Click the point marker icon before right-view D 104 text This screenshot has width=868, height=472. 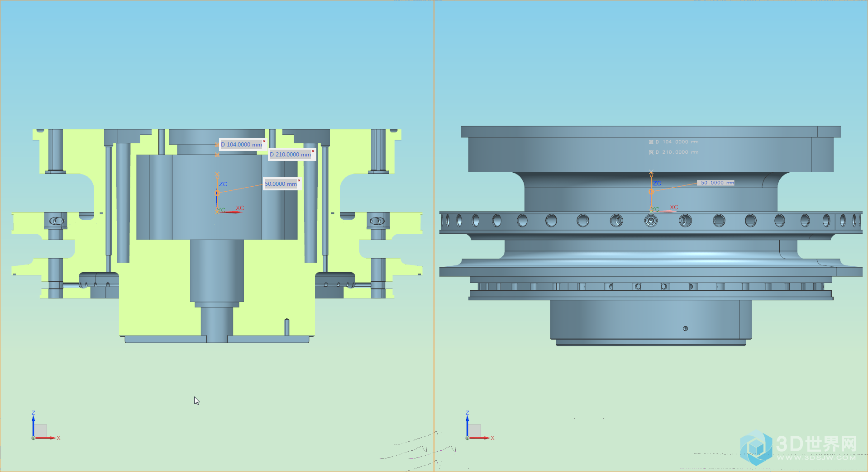click(x=651, y=142)
